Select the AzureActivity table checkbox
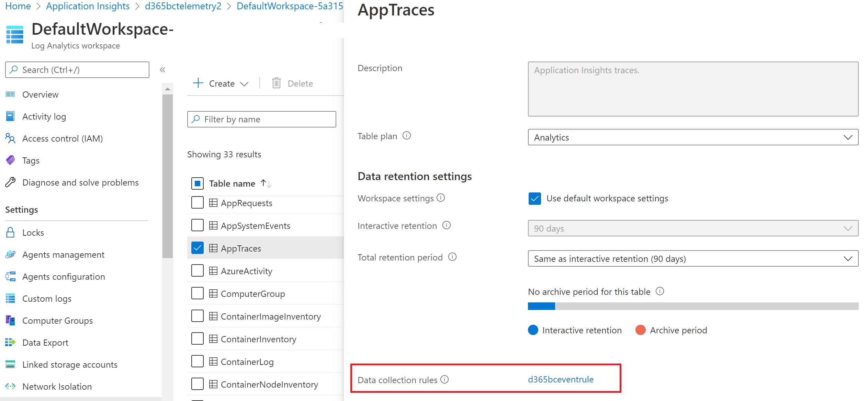Image resolution: width=868 pixels, height=401 pixels. coord(197,271)
